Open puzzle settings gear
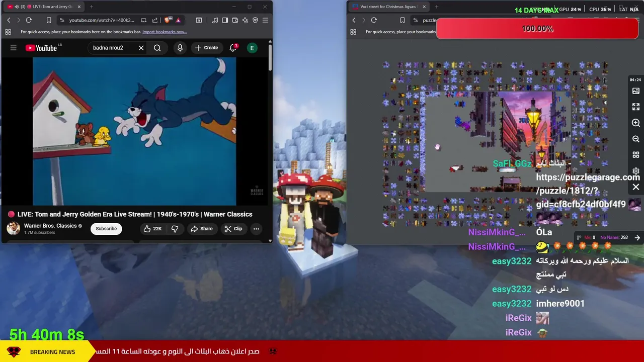 pos(636,171)
